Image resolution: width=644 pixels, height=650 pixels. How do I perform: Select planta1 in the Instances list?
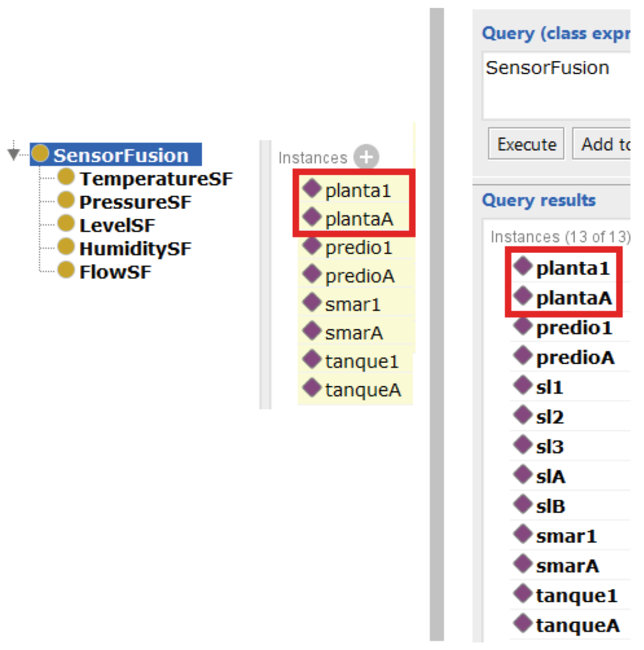[358, 190]
